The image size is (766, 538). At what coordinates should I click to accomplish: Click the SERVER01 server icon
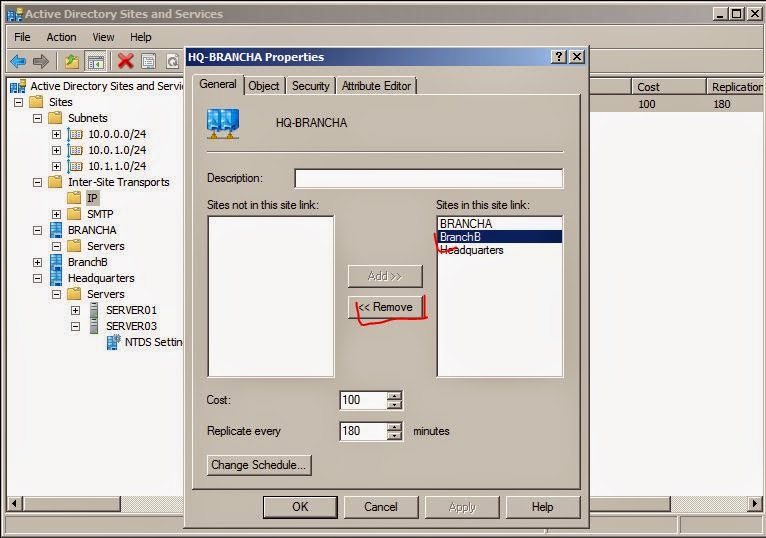coord(94,310)
